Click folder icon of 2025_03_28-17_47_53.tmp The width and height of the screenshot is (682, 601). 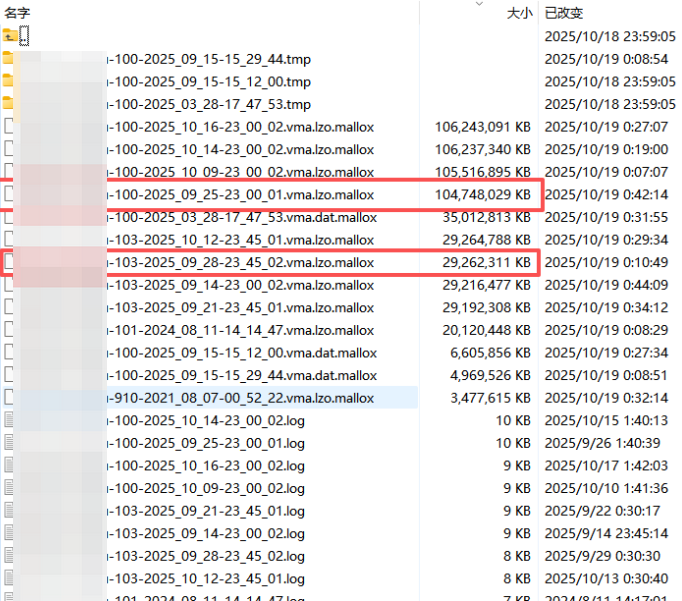pos(9,104)
